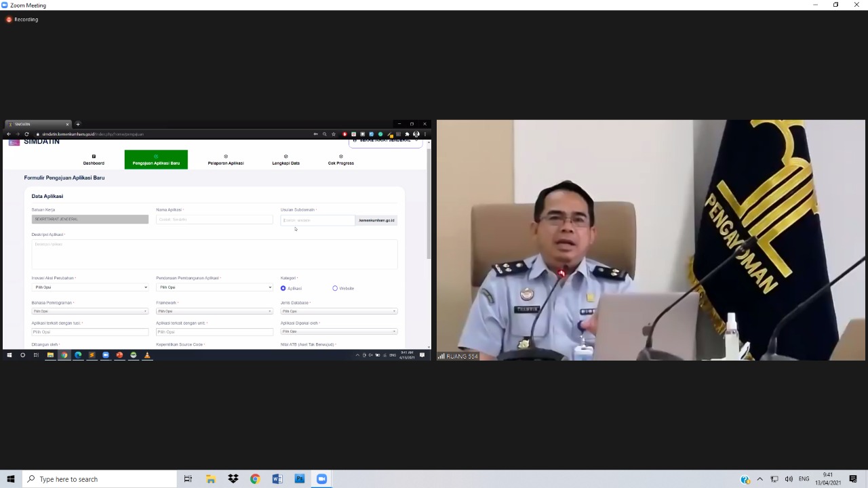Open File Explorer on host taskbar

(x=211, y=479)
